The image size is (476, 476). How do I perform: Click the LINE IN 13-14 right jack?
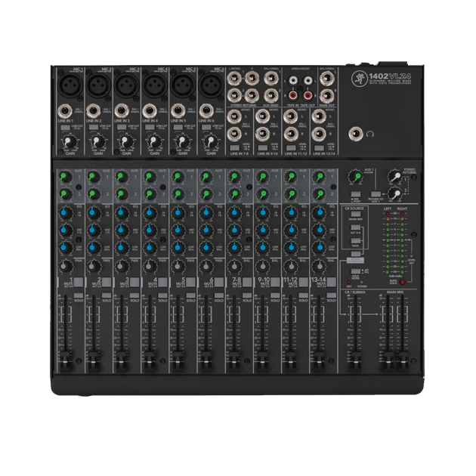click(319, 134)
